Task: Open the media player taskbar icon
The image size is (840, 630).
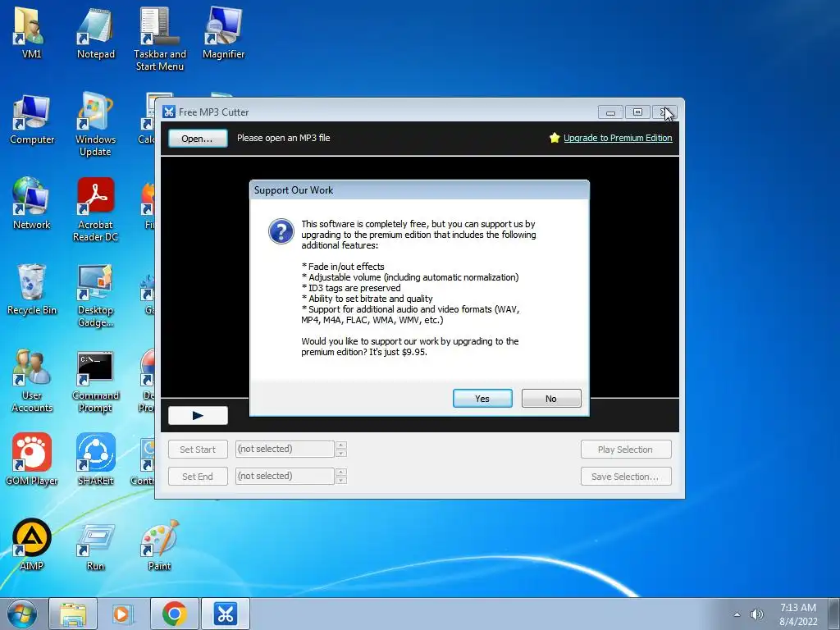Action: tap(122, 614)
